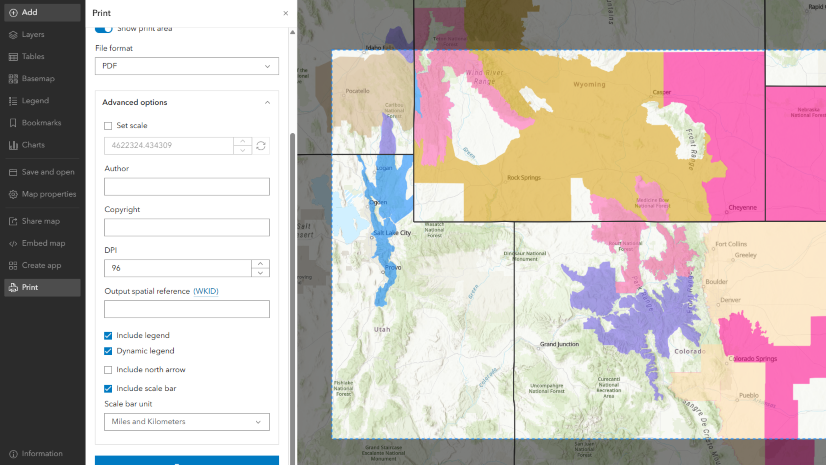Click the Cheyenne label on map
Image resolution: width=826 pixels, height=465 pixels.
[x=743, y=207]
